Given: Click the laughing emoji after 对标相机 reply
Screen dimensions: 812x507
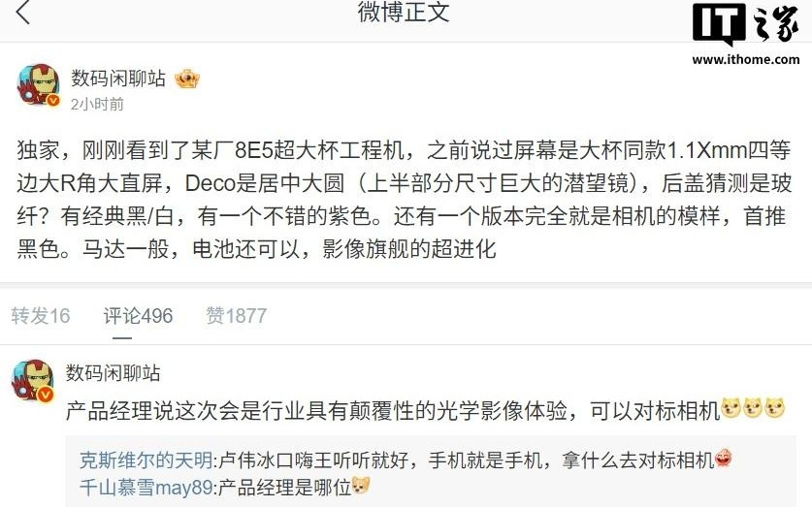Looking at the screenshot, I should [723, 459].
